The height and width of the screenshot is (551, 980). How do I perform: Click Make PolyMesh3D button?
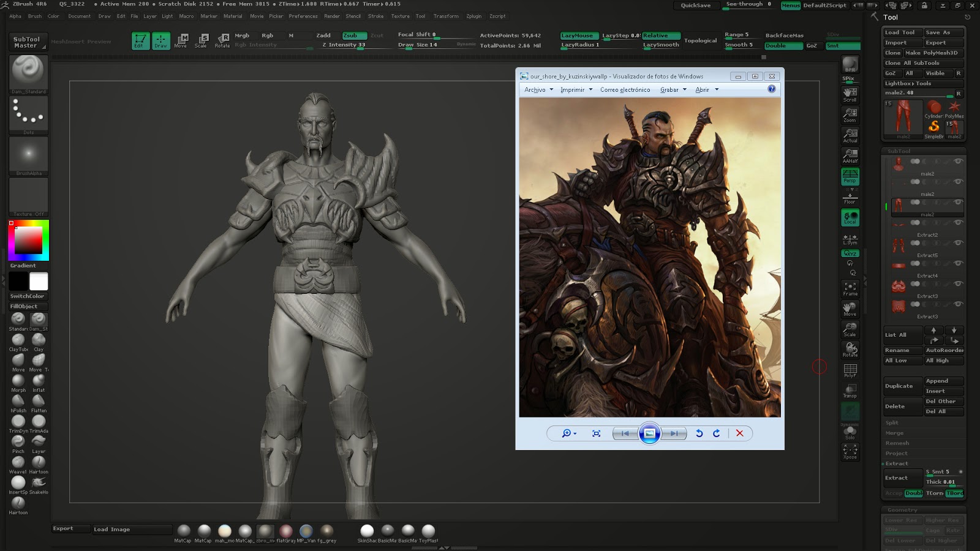(x=933, y=53)
